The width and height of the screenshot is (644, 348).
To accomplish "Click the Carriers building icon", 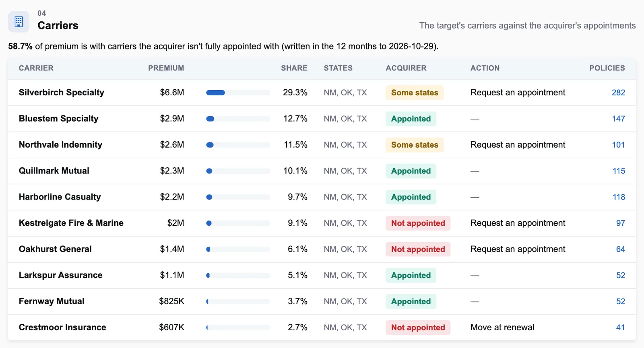I will click(x=19, y=22).
